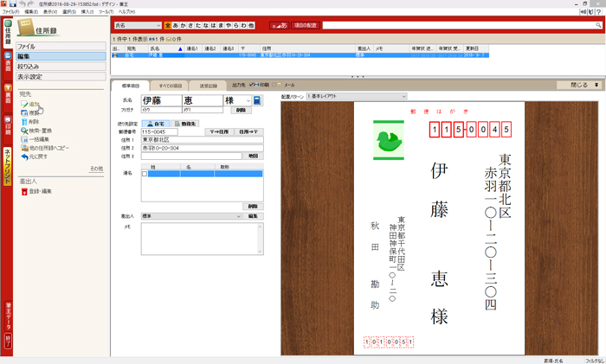Open the 差出人 標準 dropdown
This screenshot has height=364, width=606.
coord(191,216)
